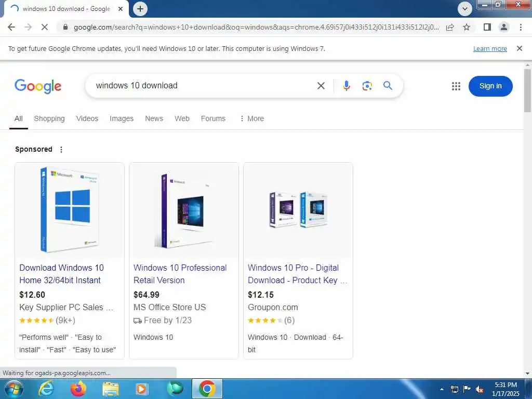Go back to the previous page

point(11,27)
